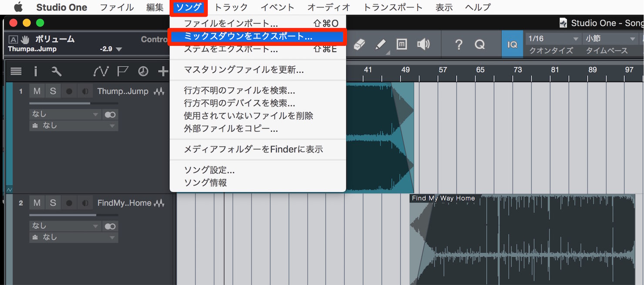Click waveform icon on Thump..Jump track

[x=159, y=92]
